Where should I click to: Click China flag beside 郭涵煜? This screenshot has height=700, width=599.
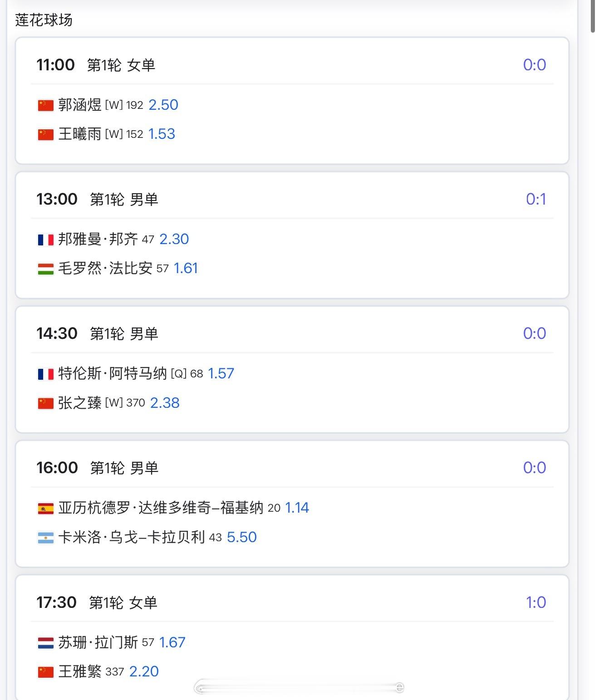pyautogui.click(x=45, y=105)
